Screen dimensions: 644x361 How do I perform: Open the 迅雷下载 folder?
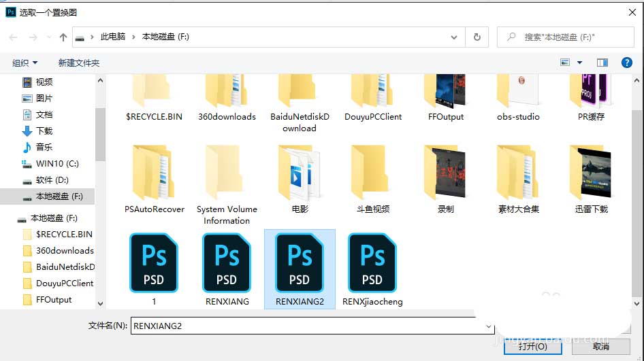(591, 179)
